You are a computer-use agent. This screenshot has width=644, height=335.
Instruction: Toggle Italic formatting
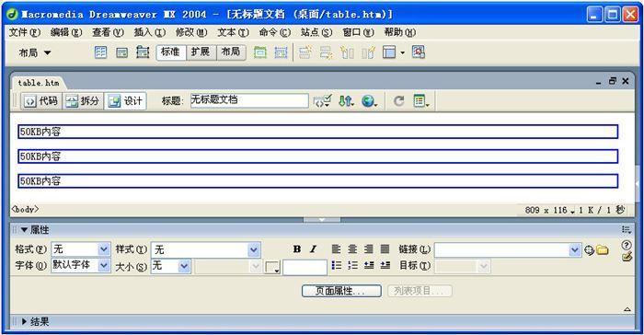pyautogui.click(x=313, y=249)
